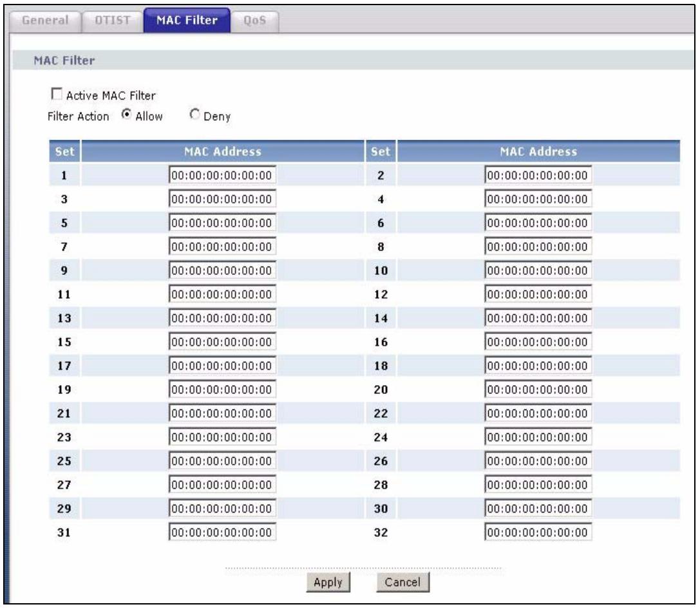The image size is (700, 609).
Task: Switch to the General tab
Action: tap(45, 21)
